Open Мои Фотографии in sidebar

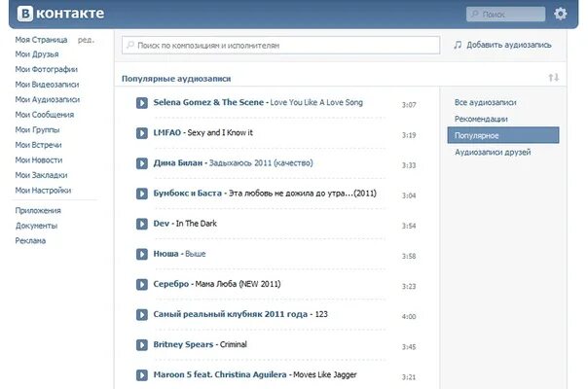click(x=46, y=69)
